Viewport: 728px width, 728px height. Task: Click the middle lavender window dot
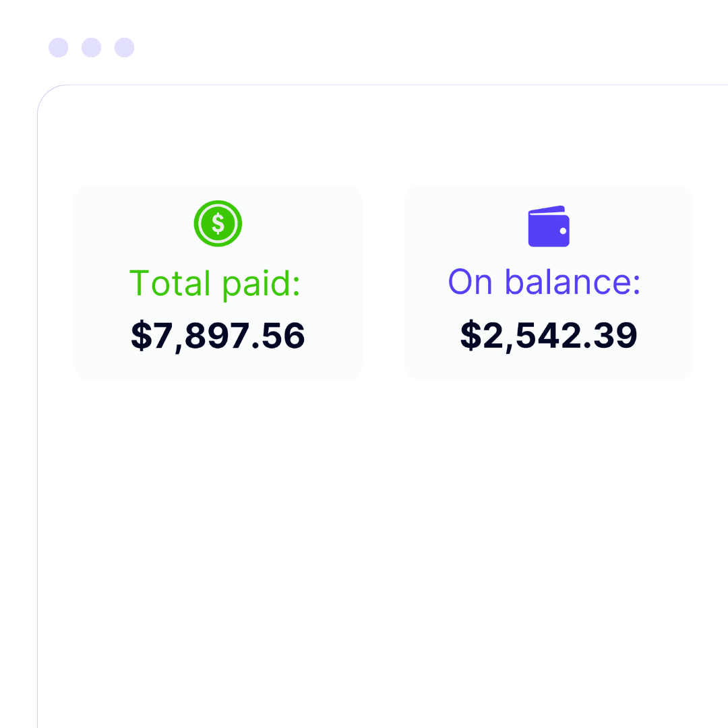coord(92,47)
